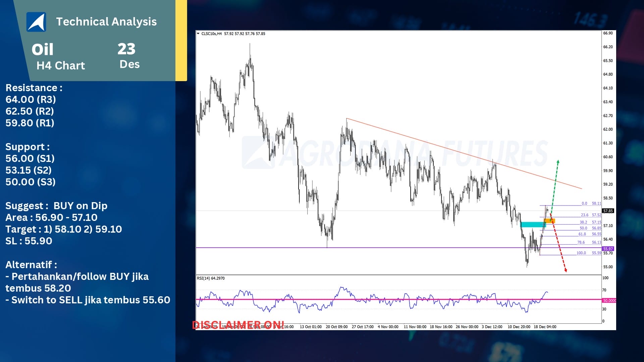Image resolution: width=644 pixels, height=362 pixels.
Task: Click the Fibonacci 0.0 level at 58.11
Action: coord(584,203)
